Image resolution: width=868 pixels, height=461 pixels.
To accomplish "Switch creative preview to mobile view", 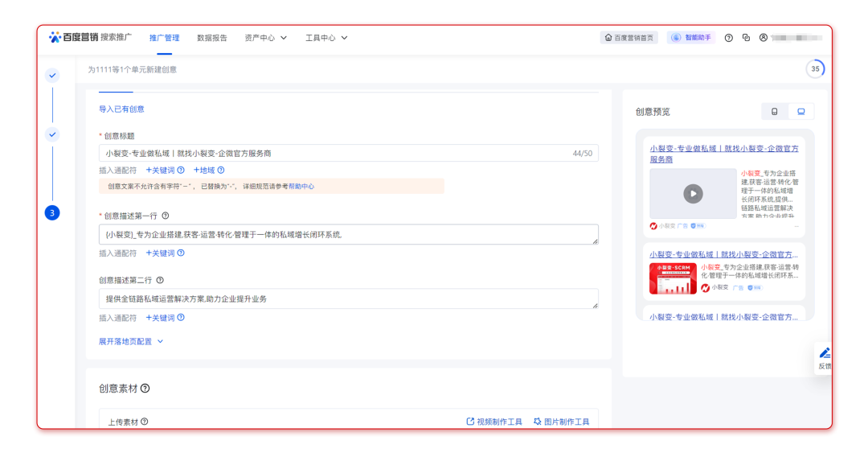I will (x=775, y=112).
